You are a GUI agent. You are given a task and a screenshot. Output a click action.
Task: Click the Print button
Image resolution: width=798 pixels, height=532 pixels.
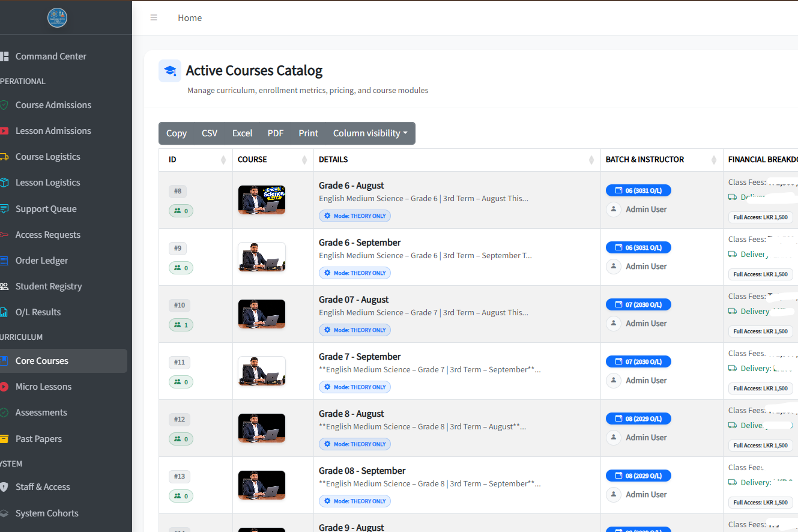[x=309, y=133]
